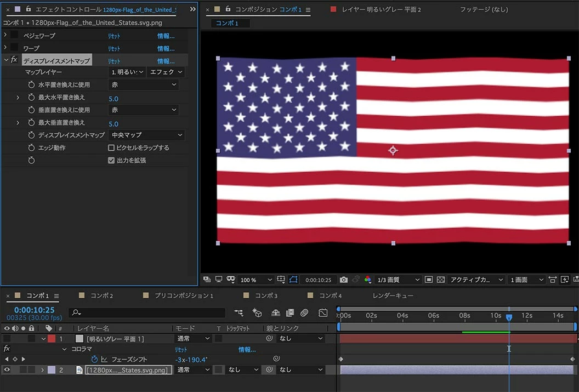Click 情報... for ベジェワープ
579x392 pixels.
pos(166,36)
